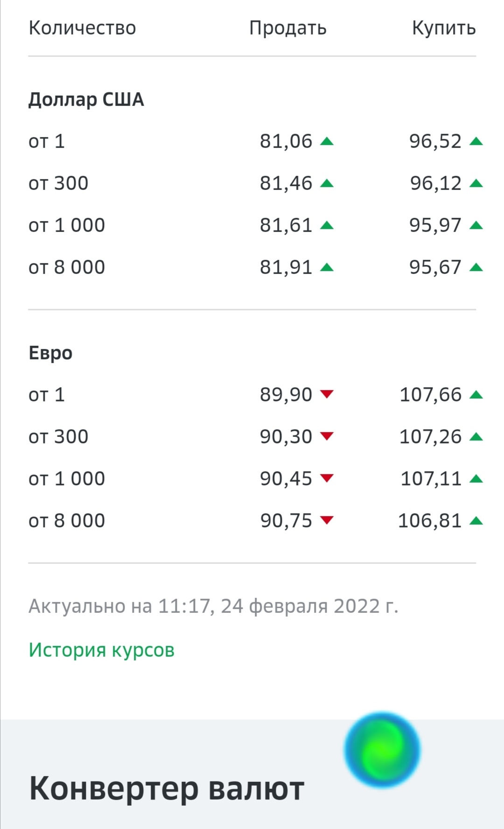Click green arrow next to 81,06
Screen dimensions: 504x829
click(327, 141)
